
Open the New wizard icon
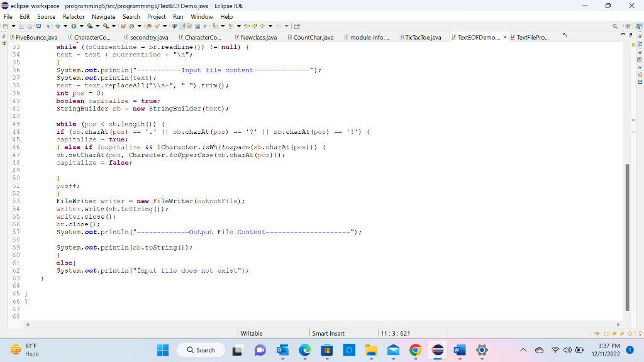click(x=6, y=26)
